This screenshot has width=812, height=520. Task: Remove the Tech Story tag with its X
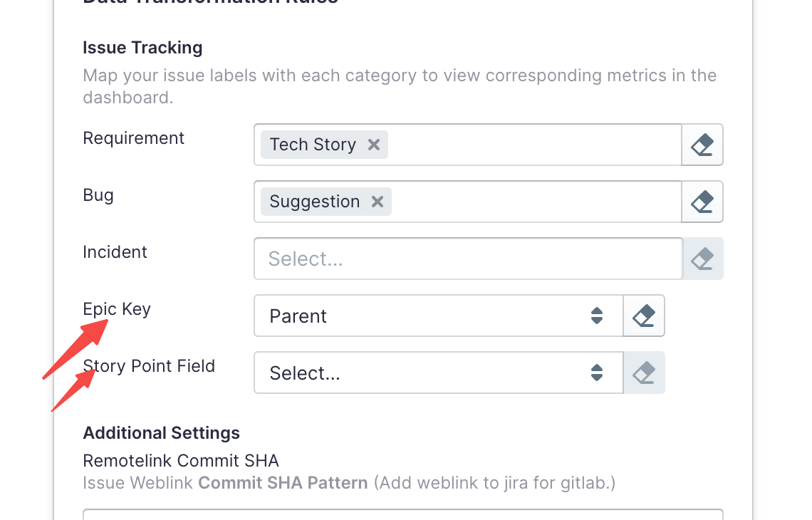(x=374, y=145)
